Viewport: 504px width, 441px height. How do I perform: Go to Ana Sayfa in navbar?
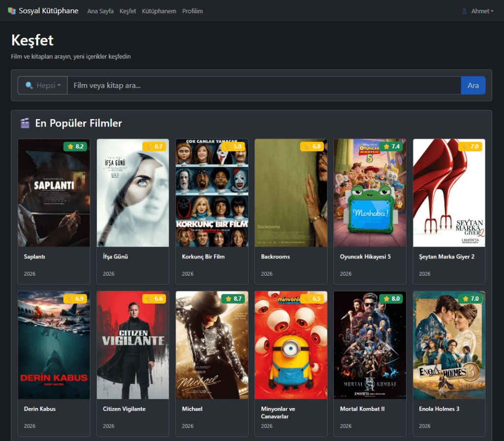point(100,11)
